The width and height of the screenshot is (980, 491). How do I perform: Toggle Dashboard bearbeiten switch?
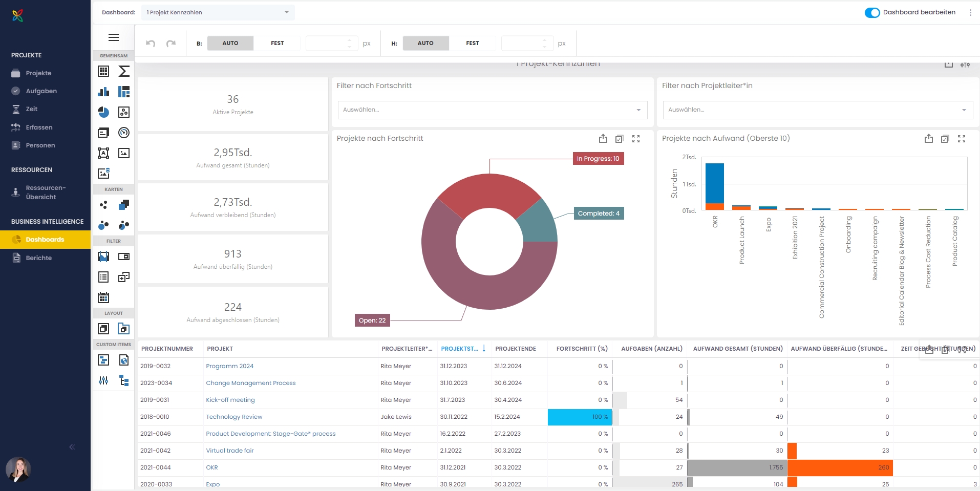pyautogui.click(x=872, y=13)
